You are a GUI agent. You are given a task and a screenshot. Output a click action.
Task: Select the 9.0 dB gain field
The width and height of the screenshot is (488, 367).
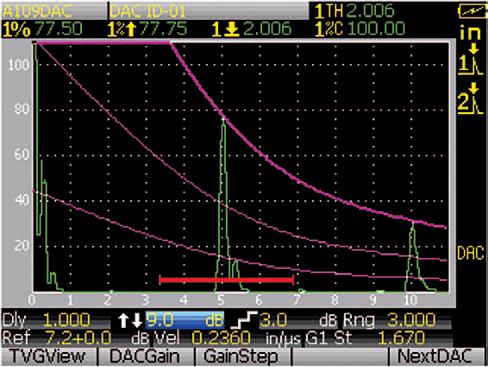185,321
